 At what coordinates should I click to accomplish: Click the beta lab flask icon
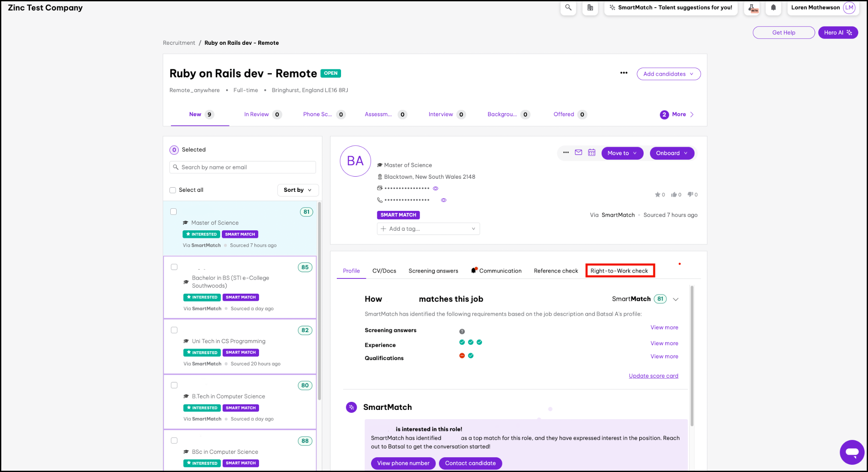click(x=752, y=8)
